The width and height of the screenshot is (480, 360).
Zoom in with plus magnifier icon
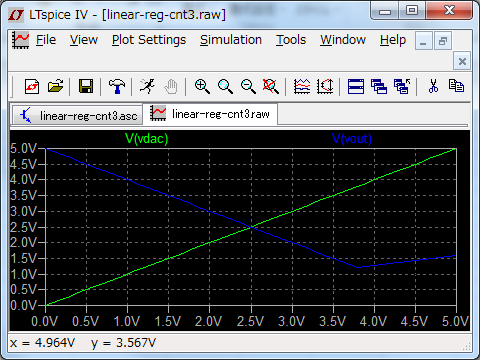pyautogui.click(x=202, y=87)
